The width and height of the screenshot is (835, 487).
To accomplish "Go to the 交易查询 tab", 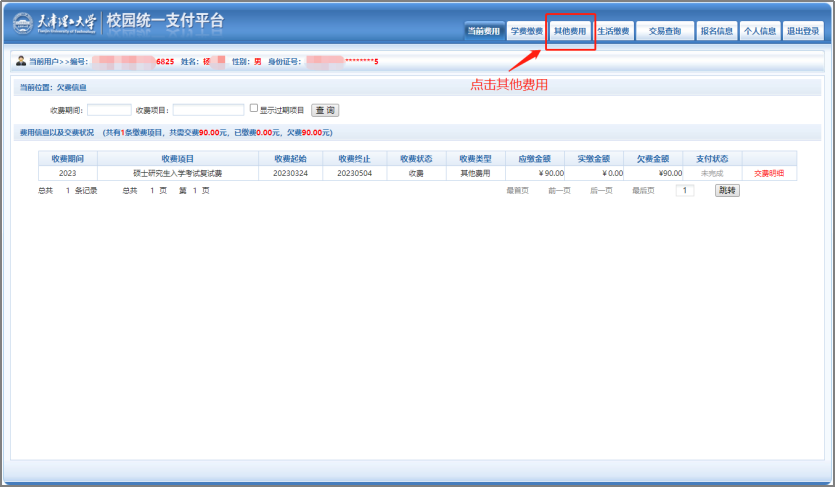I will click(x=664, y=31).
